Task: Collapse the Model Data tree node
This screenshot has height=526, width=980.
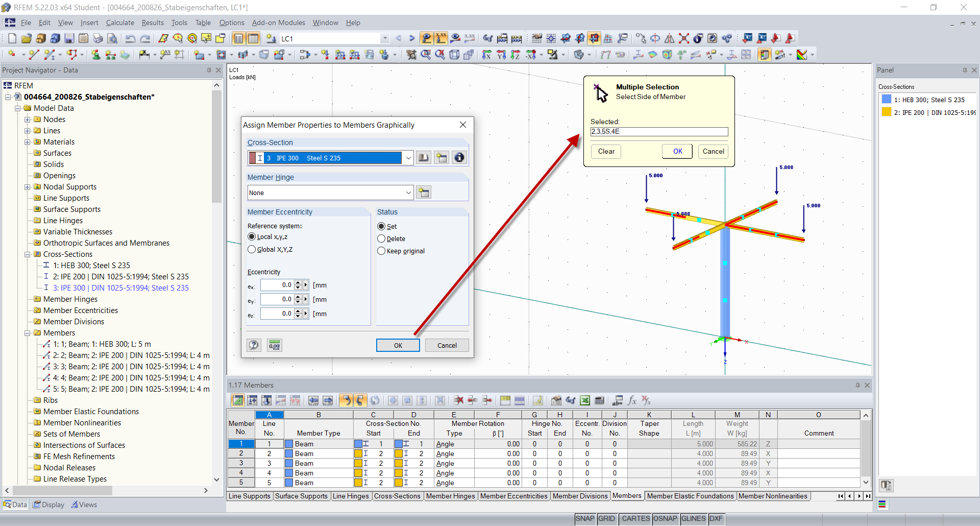Action: click(18, 108)
